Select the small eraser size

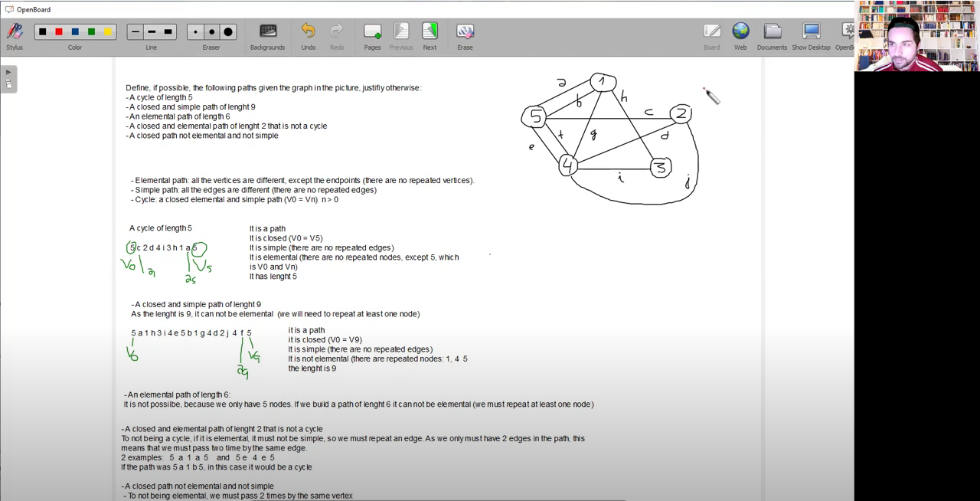196,31
